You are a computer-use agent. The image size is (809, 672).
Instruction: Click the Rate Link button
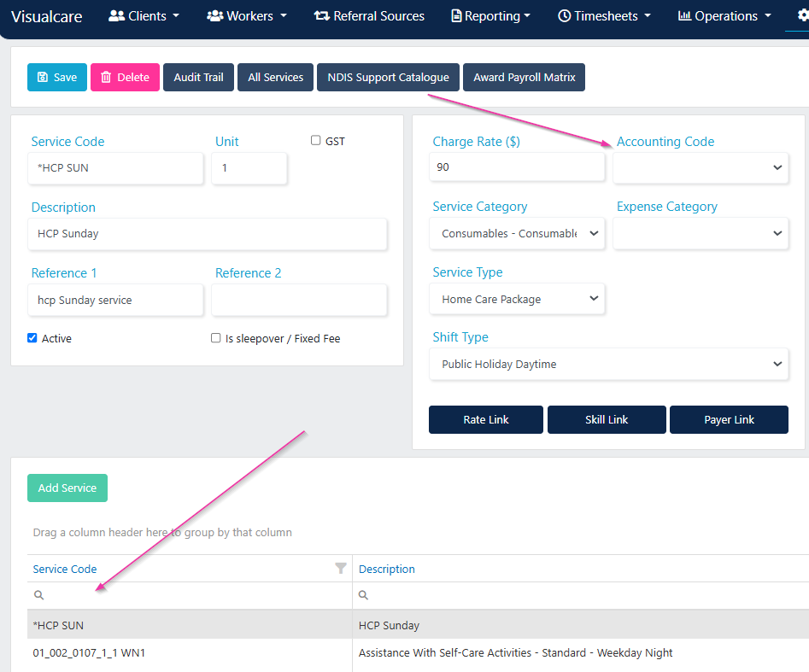[x=486, y=420]
